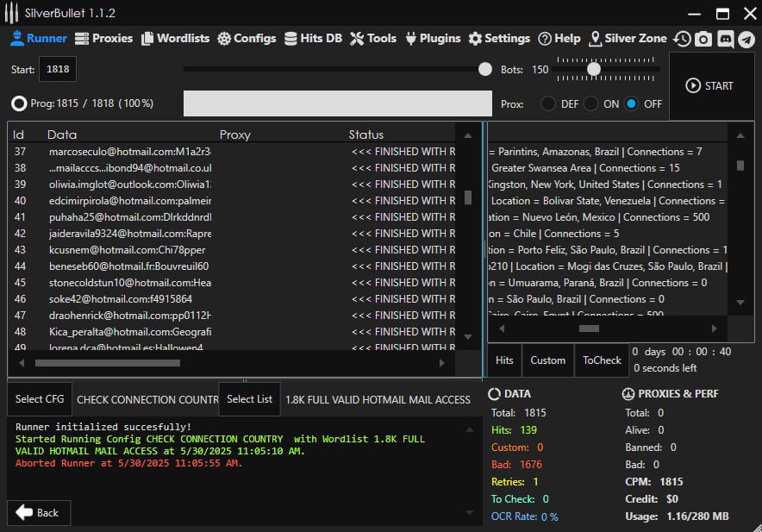Viewport: 762px width, 532px height.
Task: Select the DEF proxy mode radio
Action: click(x=548, y=103)
